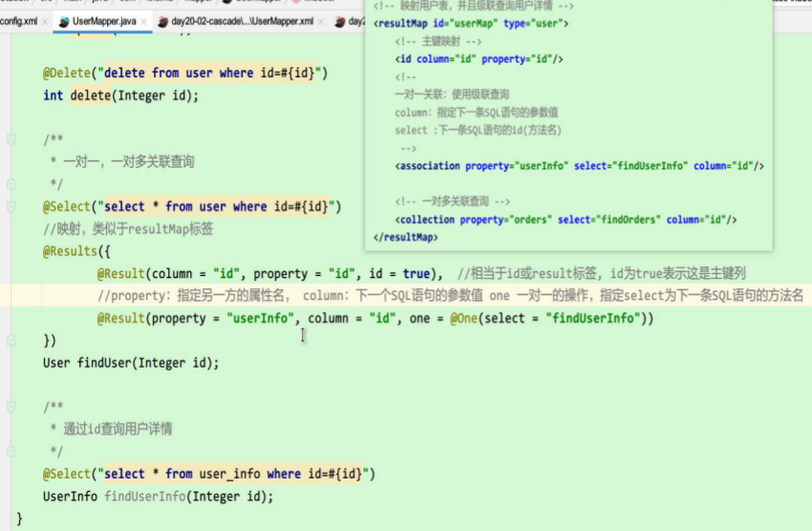Click the @One annotation in userInfo result
The image size is (812, 531).
463,318
